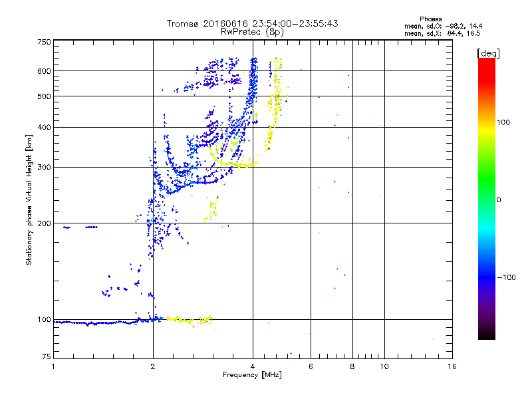Click the y-axis tick "750"
The height and width of the screenshot is (399, 532).
click(x=44, y=42)
